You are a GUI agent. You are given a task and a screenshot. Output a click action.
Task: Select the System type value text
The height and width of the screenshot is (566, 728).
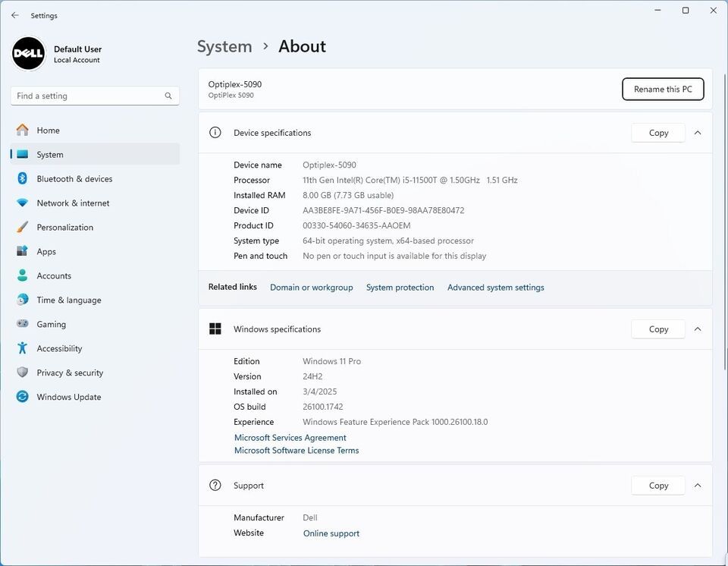[x=388, y=241]
